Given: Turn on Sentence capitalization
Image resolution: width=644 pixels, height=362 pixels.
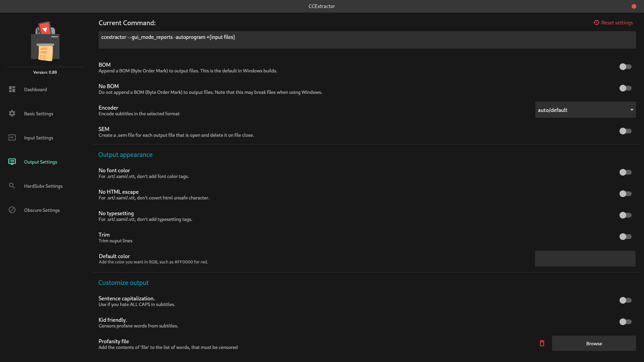Looking at the screenshot, I should coord(625,300).
